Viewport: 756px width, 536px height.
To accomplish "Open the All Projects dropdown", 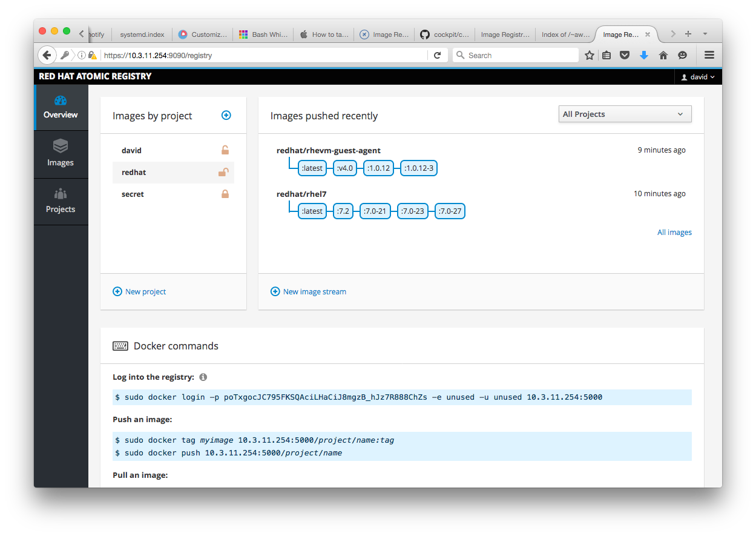I will [625, 114].
